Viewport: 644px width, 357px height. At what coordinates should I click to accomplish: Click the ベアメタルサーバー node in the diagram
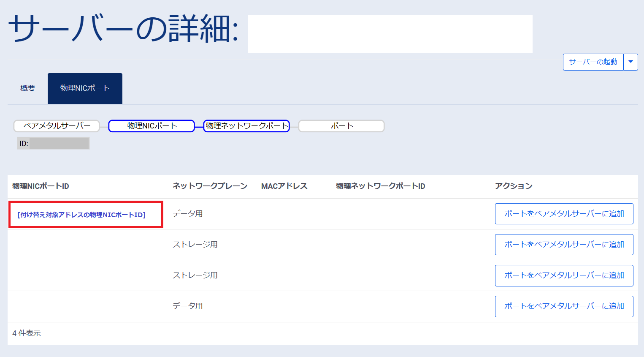57,126
